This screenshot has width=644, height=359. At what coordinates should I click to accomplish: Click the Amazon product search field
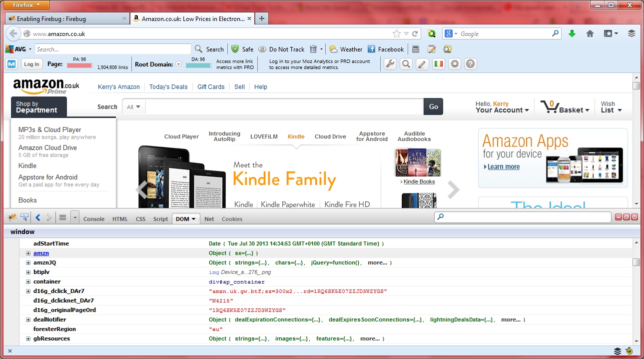pyautogui.click(x=285, y=106)
